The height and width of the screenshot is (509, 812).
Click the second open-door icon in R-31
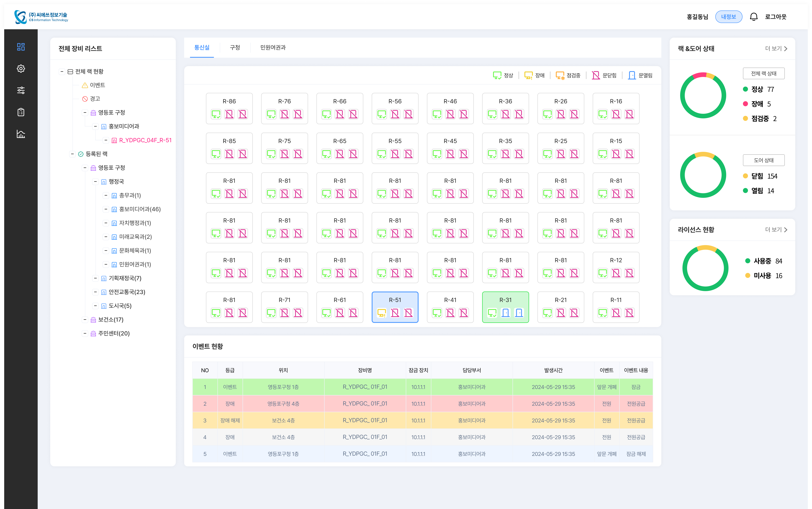pyautogui.click(x=519, y=313)
